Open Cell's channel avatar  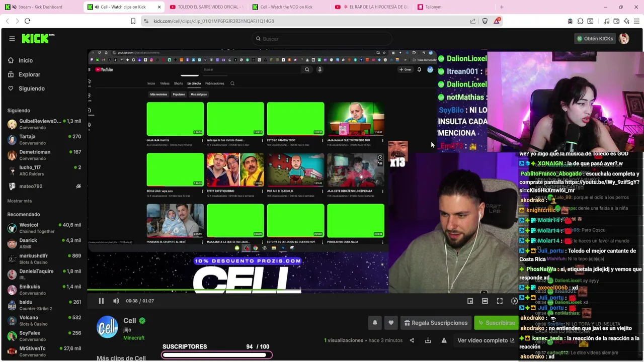[x=107, y=327]
